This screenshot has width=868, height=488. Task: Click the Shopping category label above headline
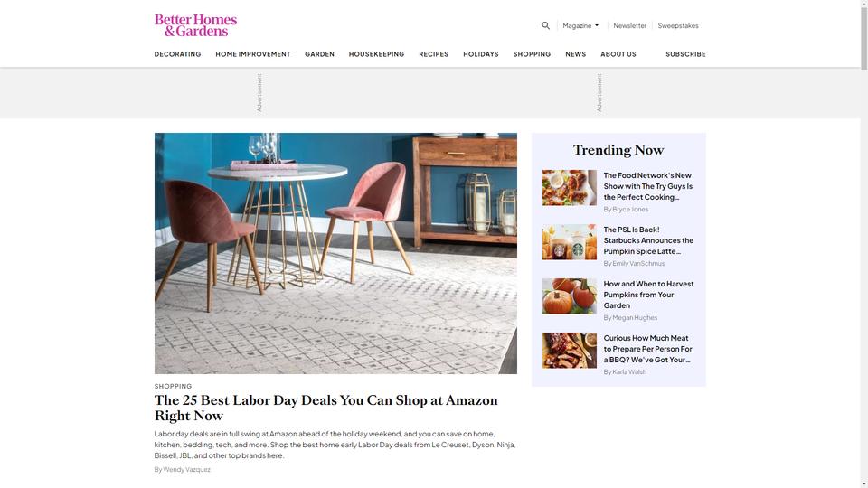174,386
